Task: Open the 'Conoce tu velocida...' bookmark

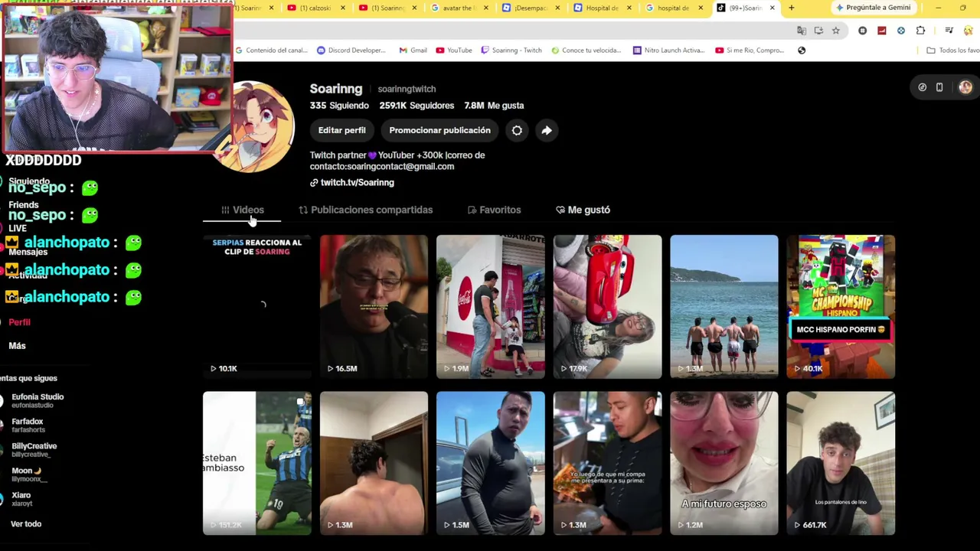Action: tap(585, 51)
